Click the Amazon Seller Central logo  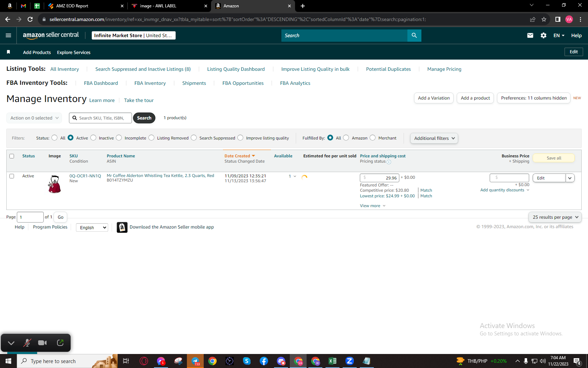tap(51, 35)
